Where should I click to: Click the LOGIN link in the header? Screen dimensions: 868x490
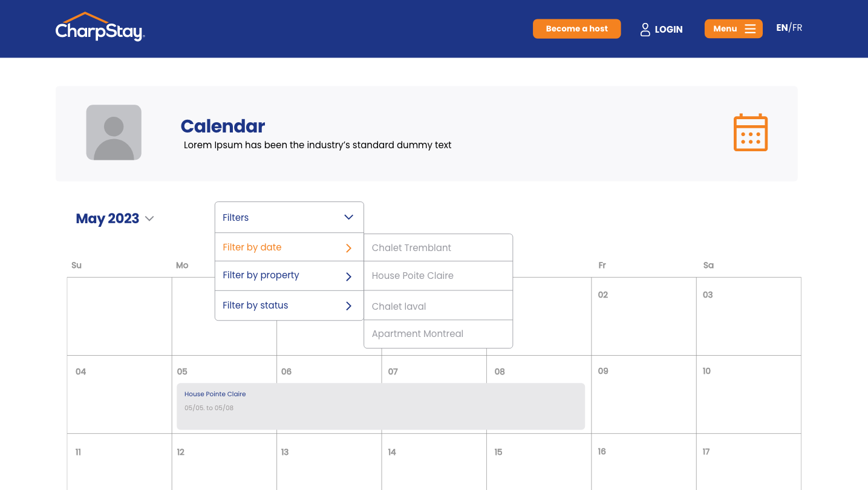(668, 28)
